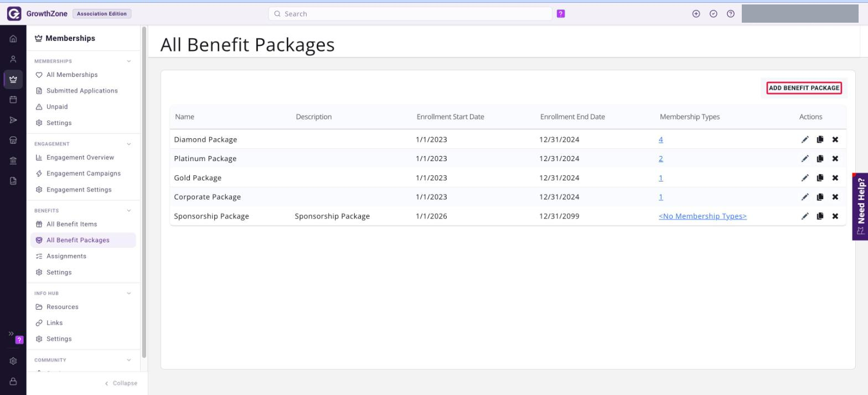Delete the Sponsorship Package

[835, 216]
